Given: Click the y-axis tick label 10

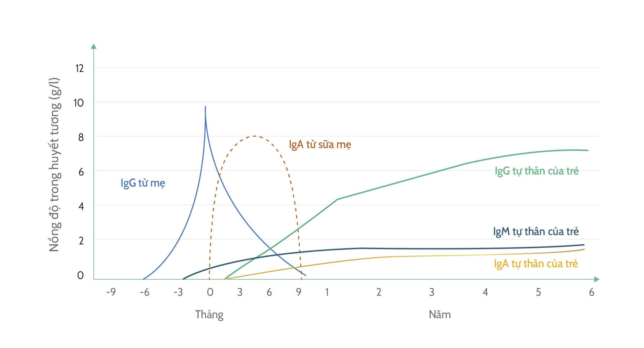Looking at the screenshot, I should [x=79, y=102].
